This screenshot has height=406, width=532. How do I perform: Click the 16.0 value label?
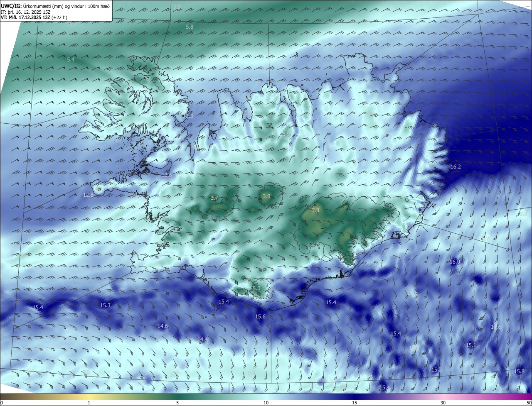tap(455, 262)
